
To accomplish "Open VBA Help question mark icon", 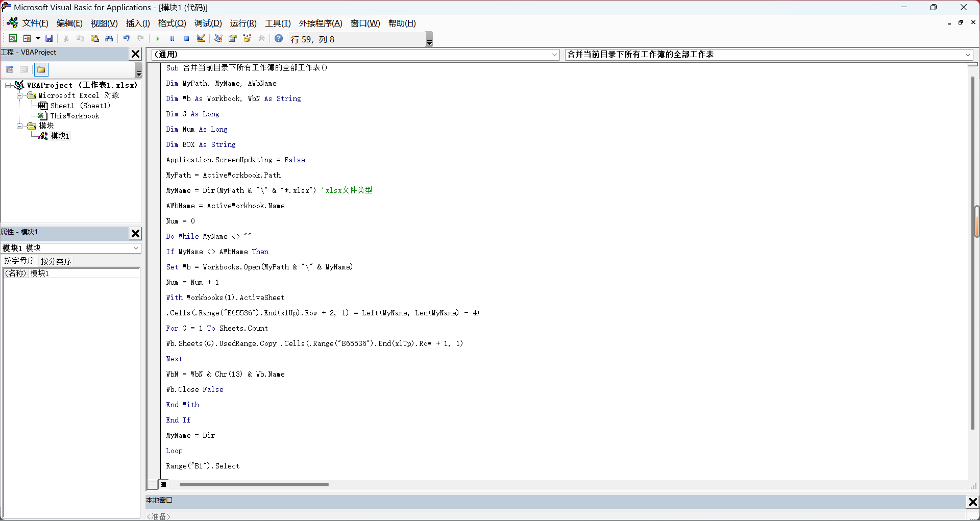I will 279,39.
